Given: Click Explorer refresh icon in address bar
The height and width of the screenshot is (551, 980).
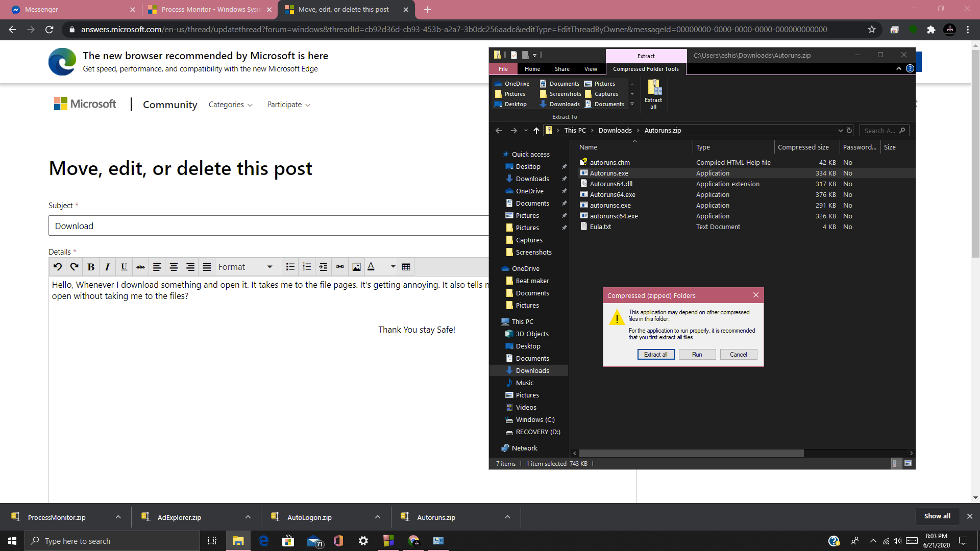Looking at the screenshot, I should [x=850, y=131].
